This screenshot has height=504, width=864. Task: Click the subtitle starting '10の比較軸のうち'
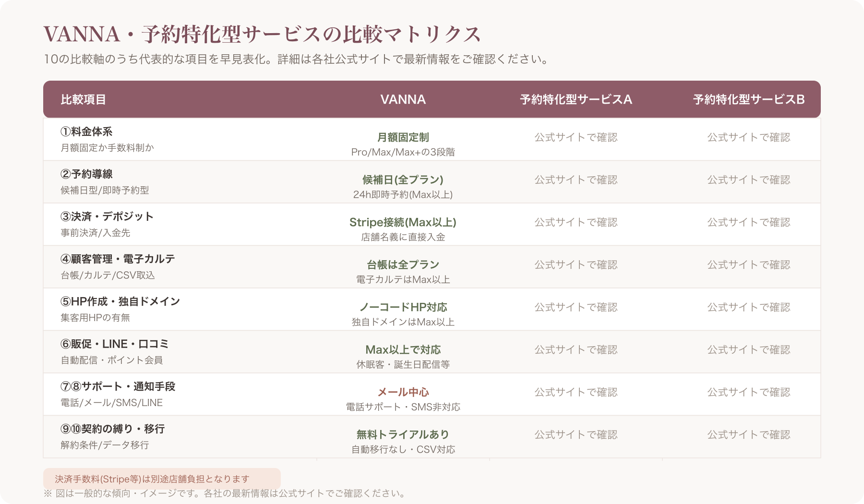click(x=296, y=59)
